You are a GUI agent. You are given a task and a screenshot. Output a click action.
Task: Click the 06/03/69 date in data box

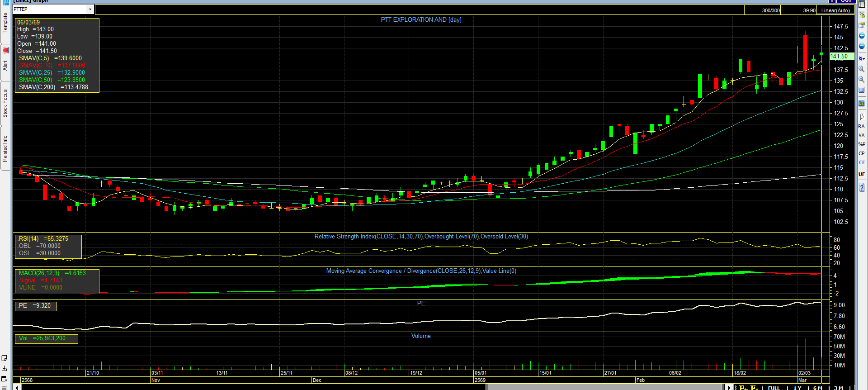point(28,22)
